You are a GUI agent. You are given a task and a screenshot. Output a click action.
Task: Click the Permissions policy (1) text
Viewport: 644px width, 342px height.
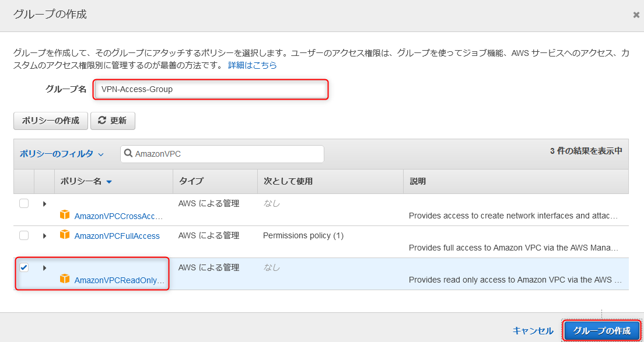tap(303, 236)
